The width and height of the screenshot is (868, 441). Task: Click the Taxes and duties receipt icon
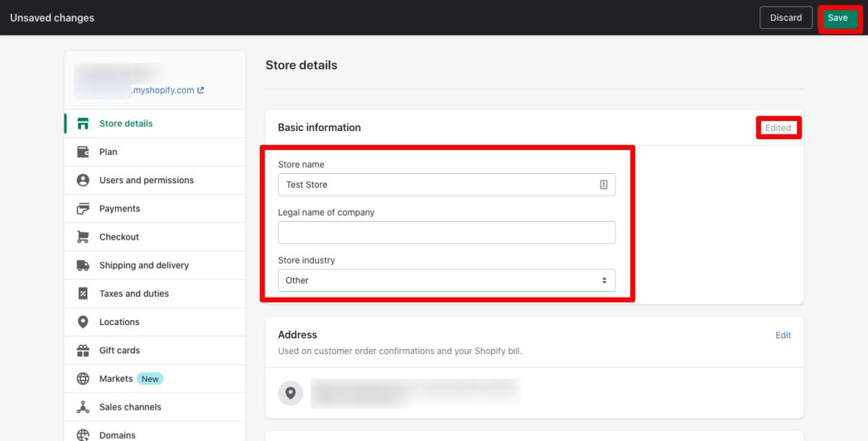(83, 293)
